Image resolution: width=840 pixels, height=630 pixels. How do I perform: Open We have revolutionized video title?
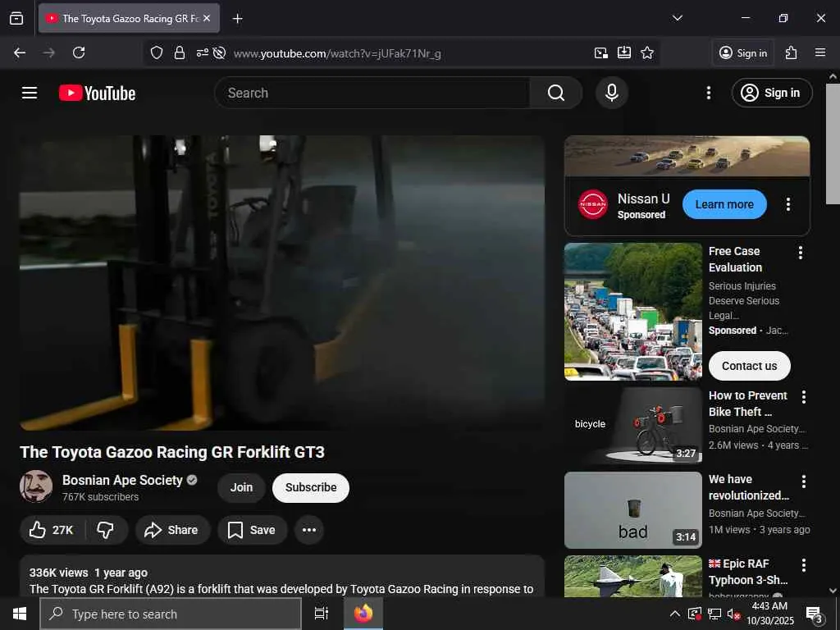tap(748, 487)
